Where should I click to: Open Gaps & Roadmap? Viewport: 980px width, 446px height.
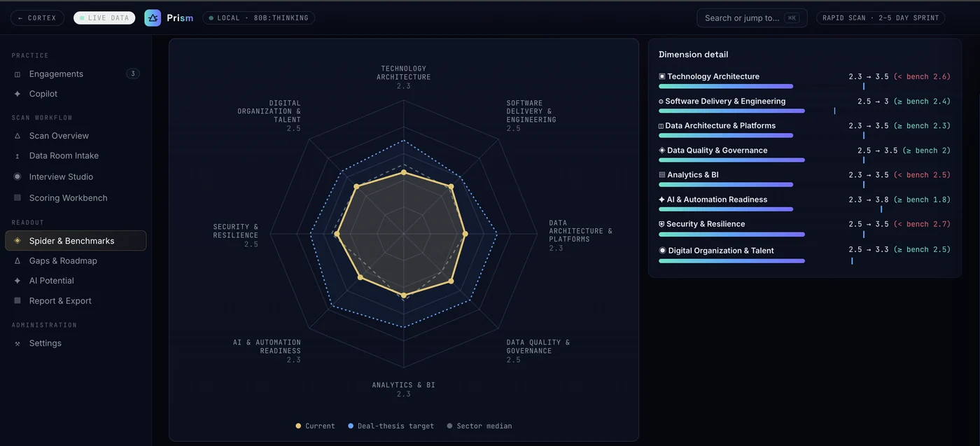click(x=76, y=261)
